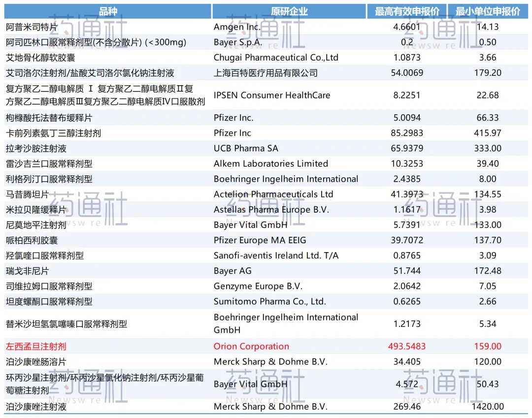
Task: Select the 上海百特医疗用品有限公司 cell
Action: click(x=266, y=73)
